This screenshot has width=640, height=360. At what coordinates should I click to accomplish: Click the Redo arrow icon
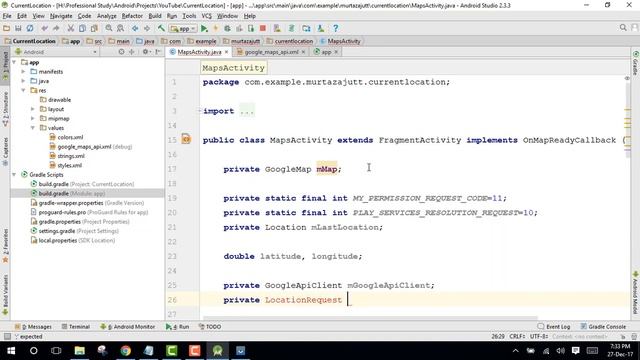pyautogui.click(x=56, y=28)
